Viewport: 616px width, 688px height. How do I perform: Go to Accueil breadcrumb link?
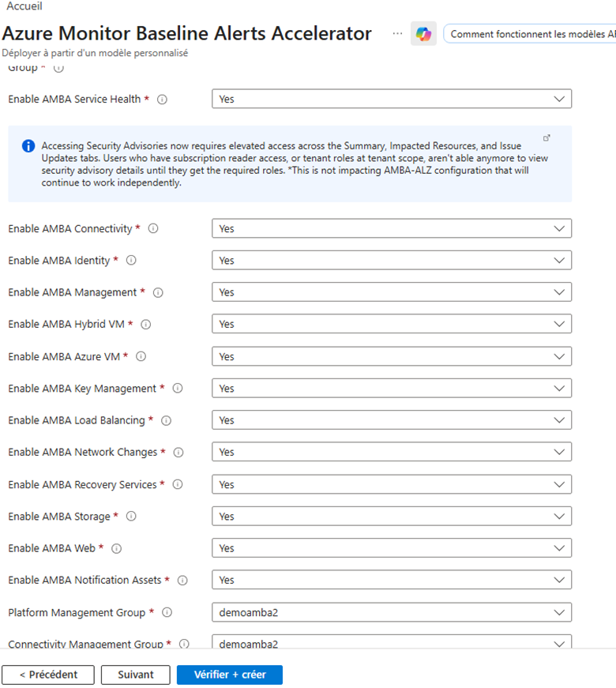pos(24,6)
